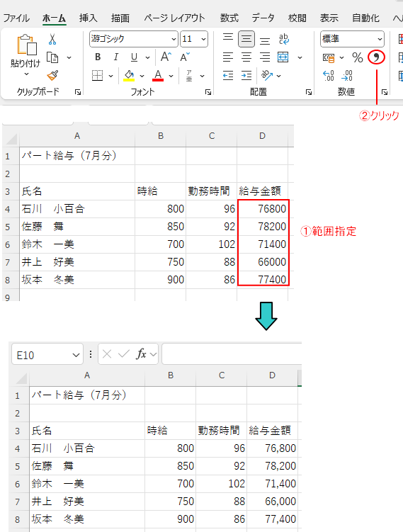Switch to the ホーム tab

tap(54, 18)
